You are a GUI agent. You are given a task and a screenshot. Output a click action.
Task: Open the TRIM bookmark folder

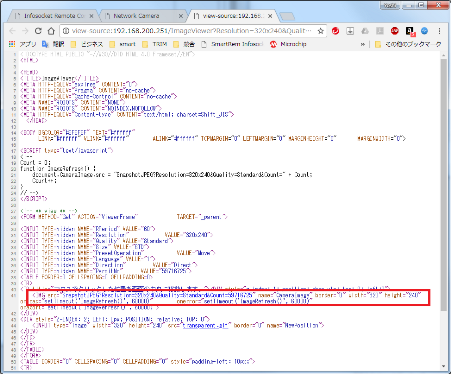coord(155,44)
